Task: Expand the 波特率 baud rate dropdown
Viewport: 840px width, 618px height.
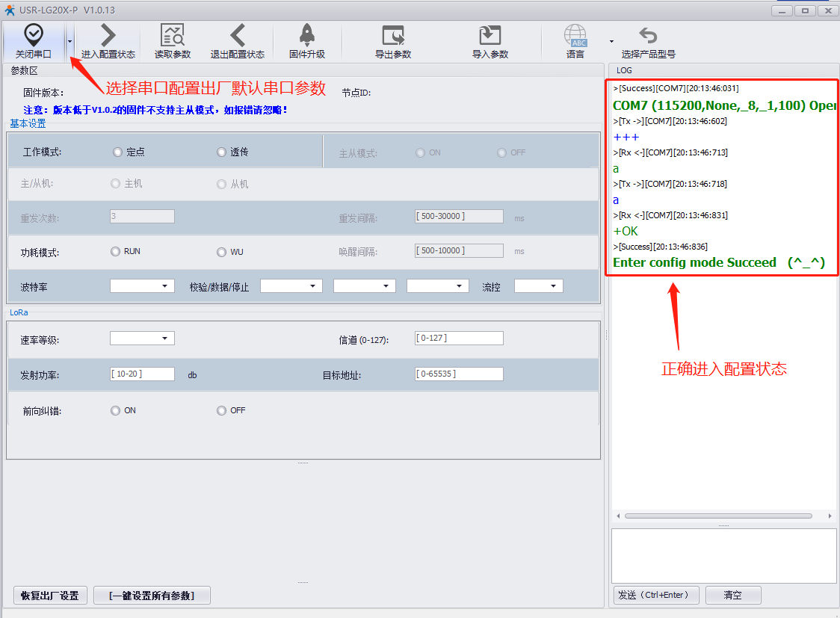Action: pyautogui.click(x=142, y=286)
